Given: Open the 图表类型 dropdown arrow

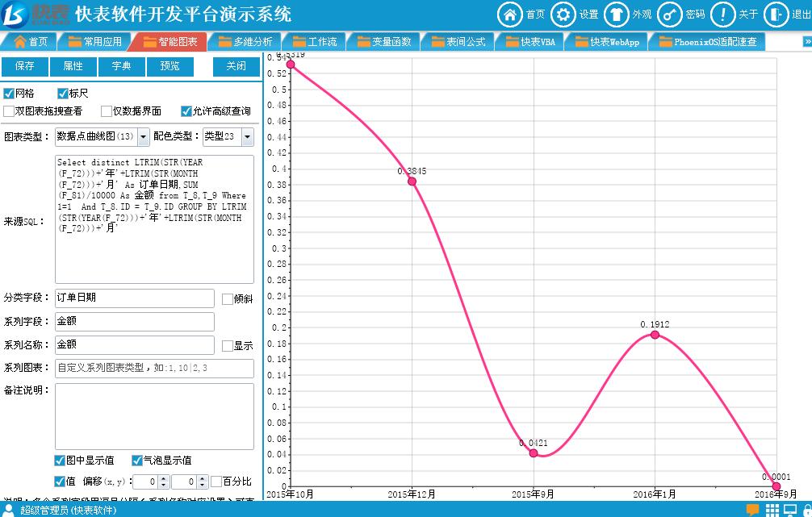Looking at the screenshot, I should point(144,136).
